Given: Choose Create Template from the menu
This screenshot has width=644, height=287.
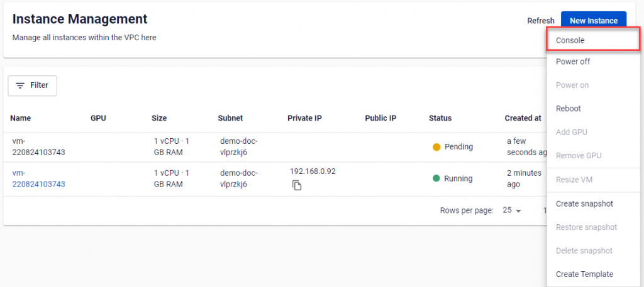Looking at the screenshot, I should pyautogui.click(x=584, y=274).
